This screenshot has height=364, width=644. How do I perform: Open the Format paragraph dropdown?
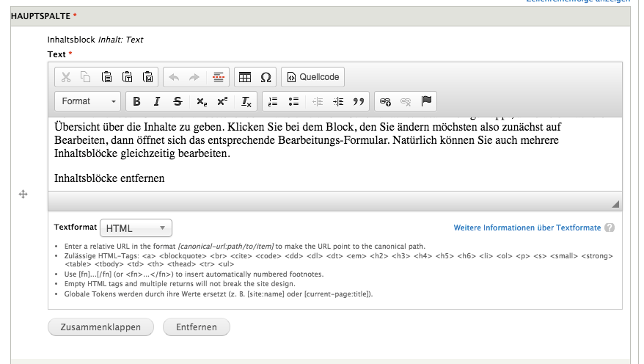[x=88, y=101]
